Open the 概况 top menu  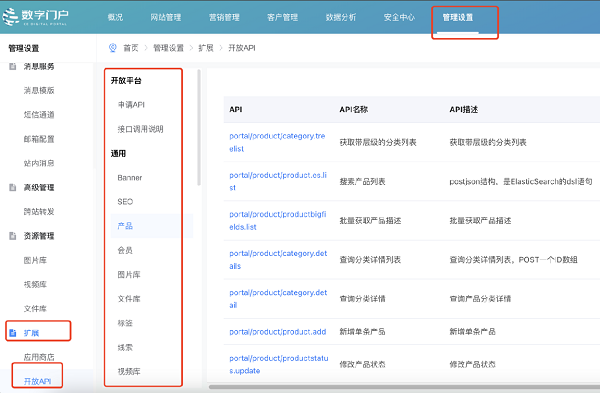pyautogui.click(x=115, y=17)
